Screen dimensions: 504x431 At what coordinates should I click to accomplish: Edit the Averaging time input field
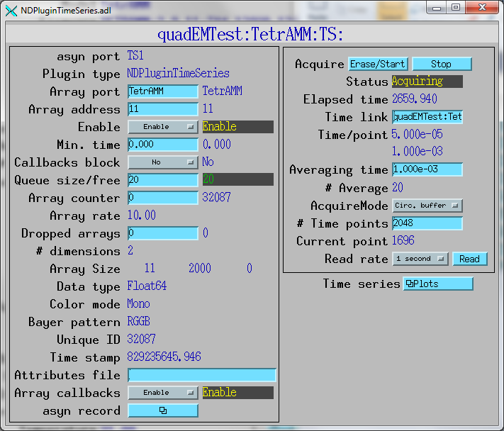pyautogui.click(x=427, y=169)
